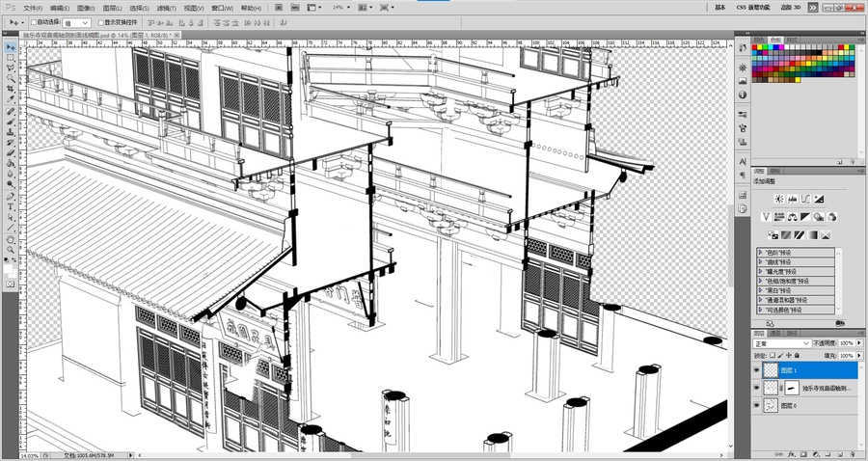Select the Polygonal Lasso tool

pyautogui.click(x=11, y=68)
